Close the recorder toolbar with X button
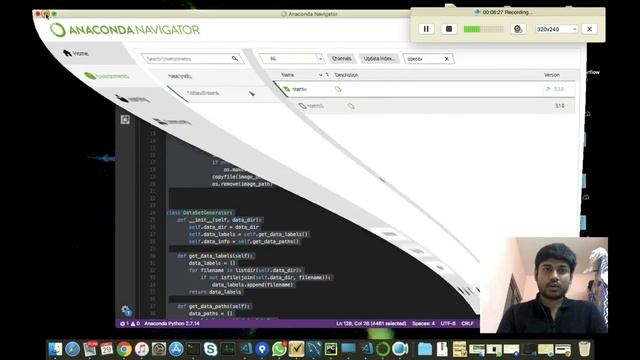 [589, 29]
